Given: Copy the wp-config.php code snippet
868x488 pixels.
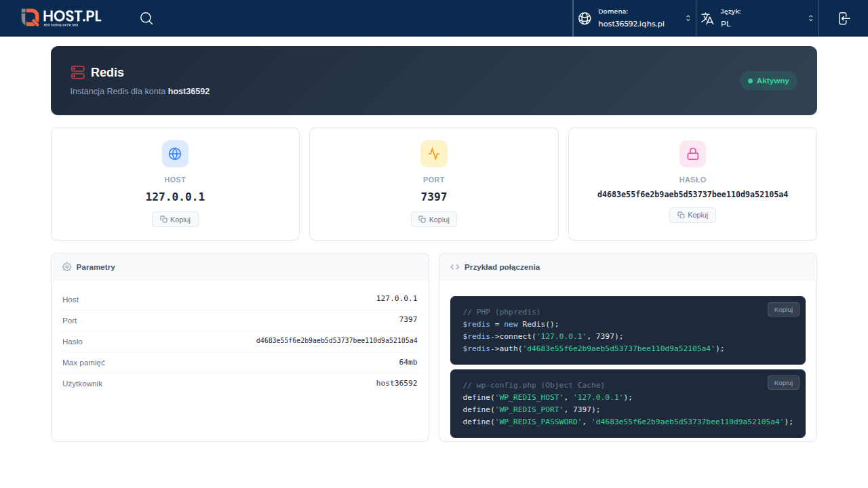Looking at the screenshot, I should click(x=783, y=383).
